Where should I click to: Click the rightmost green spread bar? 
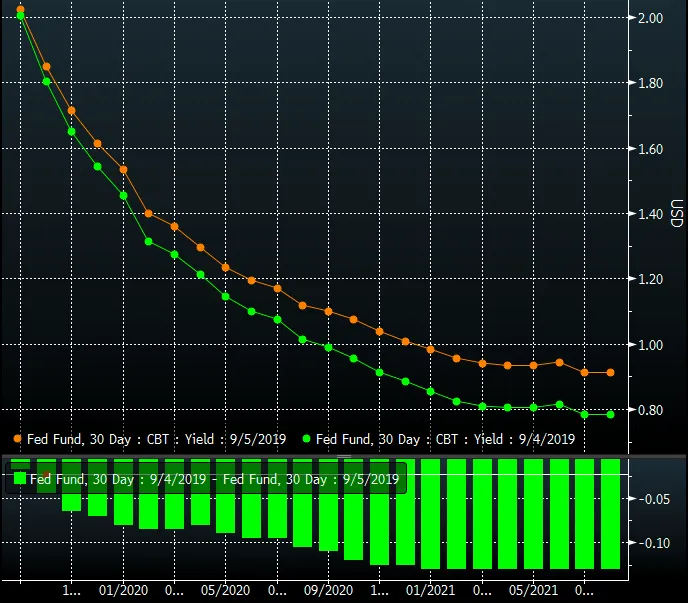pos(610,514)
